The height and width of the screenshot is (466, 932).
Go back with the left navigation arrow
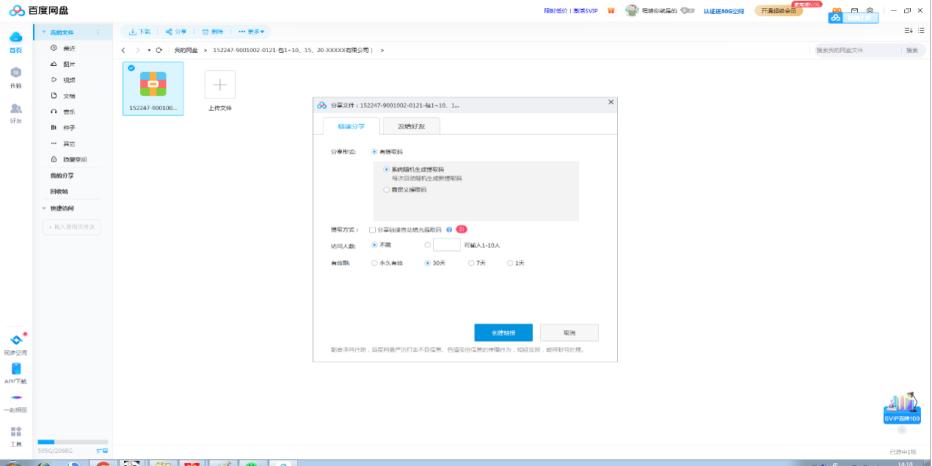(123, 51)
